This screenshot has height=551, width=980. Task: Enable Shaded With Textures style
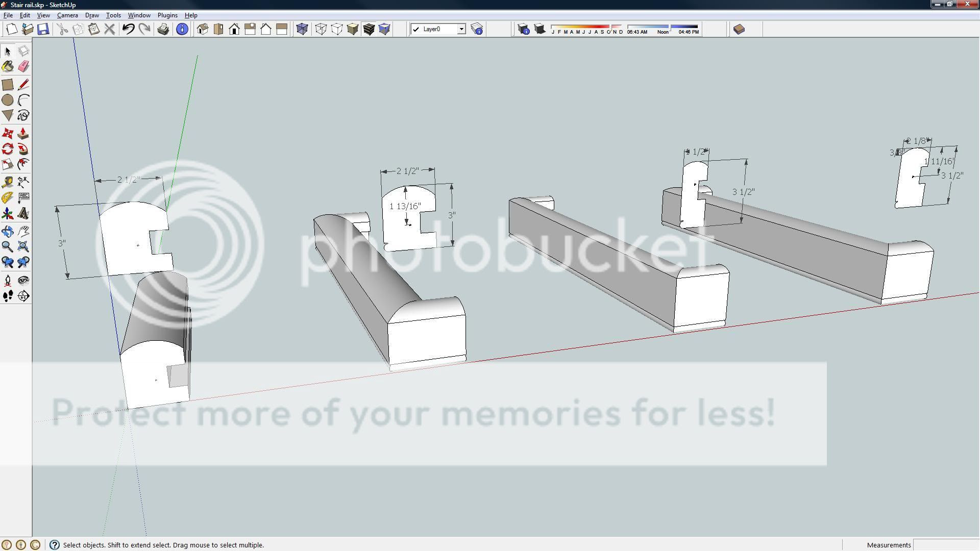pyautogui.click(x=369, y=29)
